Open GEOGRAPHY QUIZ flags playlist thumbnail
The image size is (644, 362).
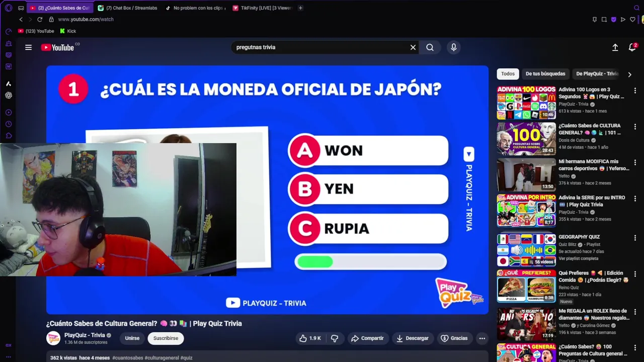click(x=526, y=250)
